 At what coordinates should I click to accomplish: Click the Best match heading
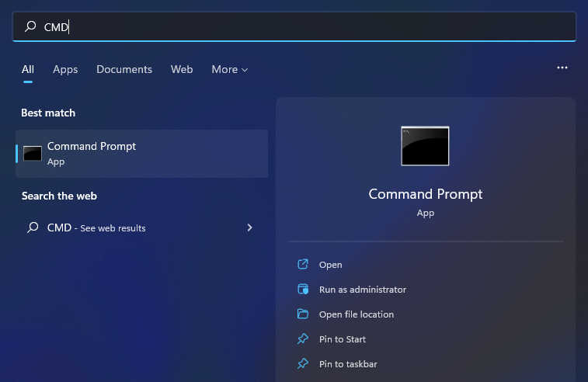pos(48,113)
